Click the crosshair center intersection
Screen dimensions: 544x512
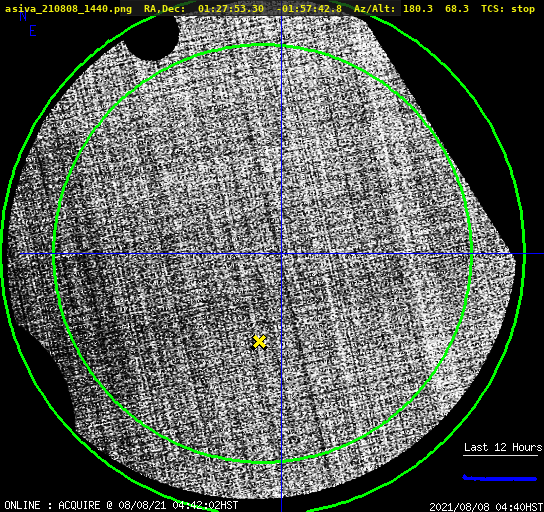[x=281, y=254]
